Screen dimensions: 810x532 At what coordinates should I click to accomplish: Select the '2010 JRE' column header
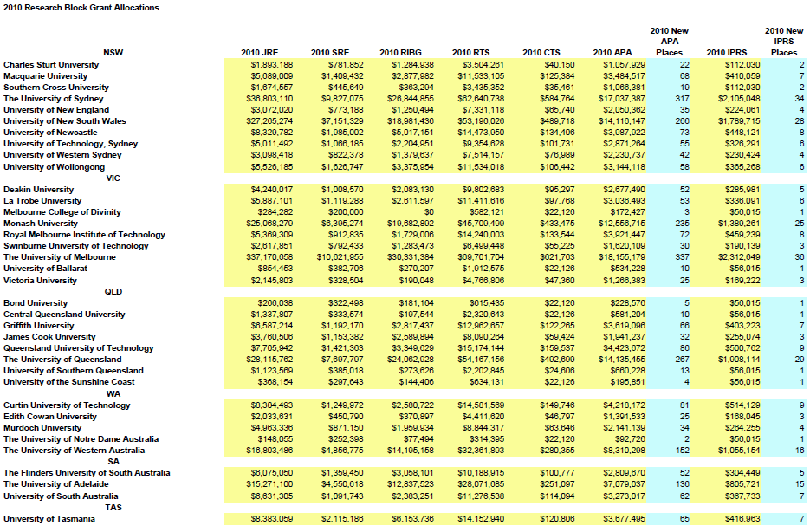[259, 53]
